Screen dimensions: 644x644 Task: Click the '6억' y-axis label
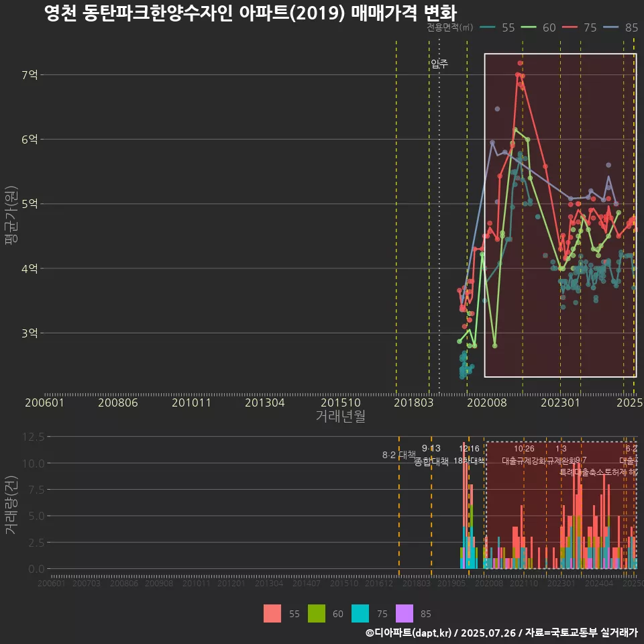pyautogui.click(x=30, y=140)
